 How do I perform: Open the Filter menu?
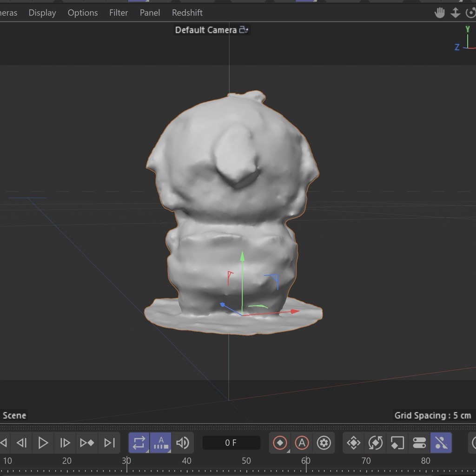pyautogui.click(x=119, y=13)
